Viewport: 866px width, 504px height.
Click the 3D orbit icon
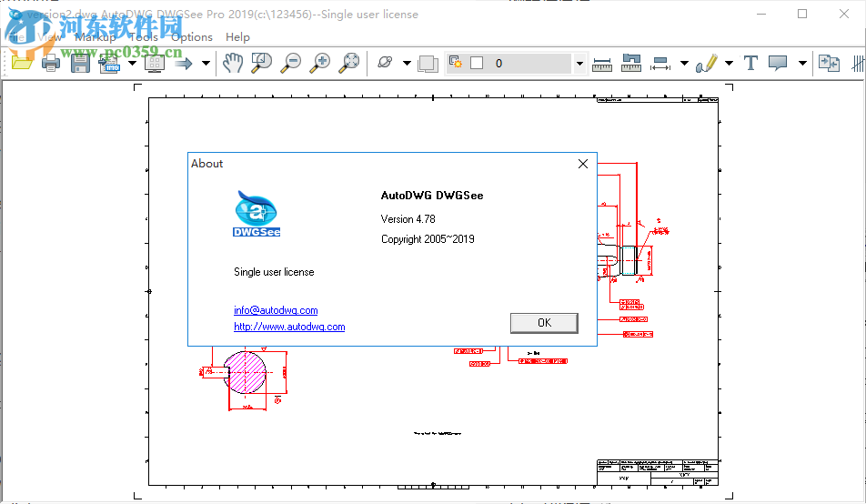pos(385,63)
